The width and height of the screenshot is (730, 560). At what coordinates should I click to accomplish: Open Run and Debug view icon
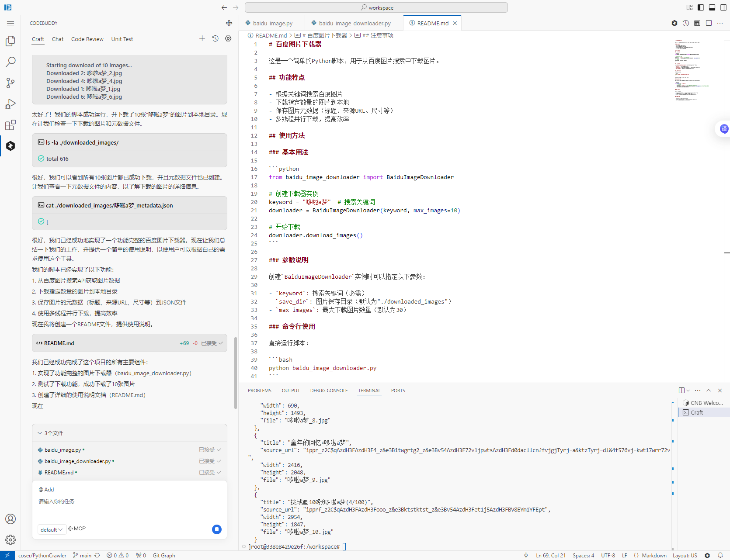tap(10, 104)
